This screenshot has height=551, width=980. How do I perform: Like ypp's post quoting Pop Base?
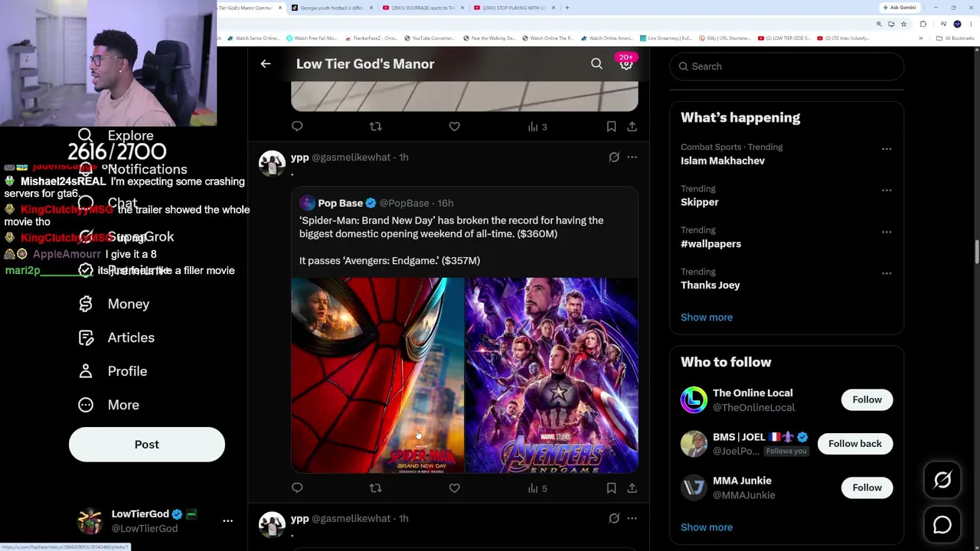pos(454,487)
